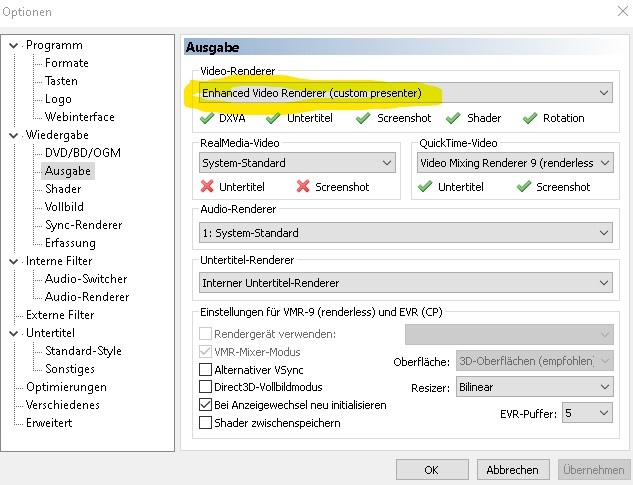Open the Formate settings page
The image size is (633, 485).
67,63
